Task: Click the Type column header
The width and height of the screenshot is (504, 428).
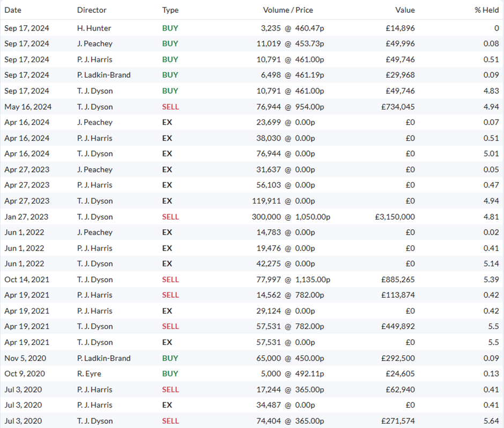Action: (171, 10)
